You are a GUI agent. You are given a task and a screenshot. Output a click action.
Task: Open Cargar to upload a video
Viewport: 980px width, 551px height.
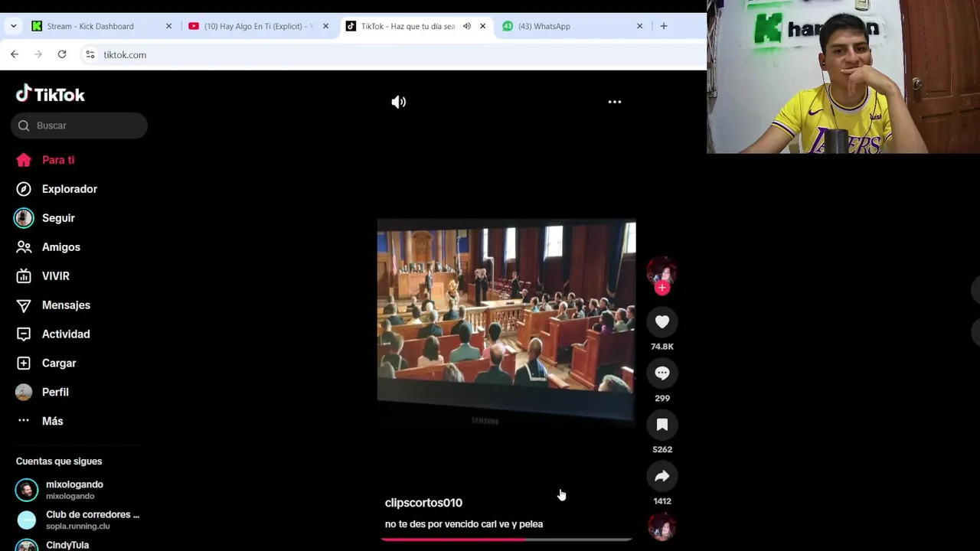click(x=59, y=364)
